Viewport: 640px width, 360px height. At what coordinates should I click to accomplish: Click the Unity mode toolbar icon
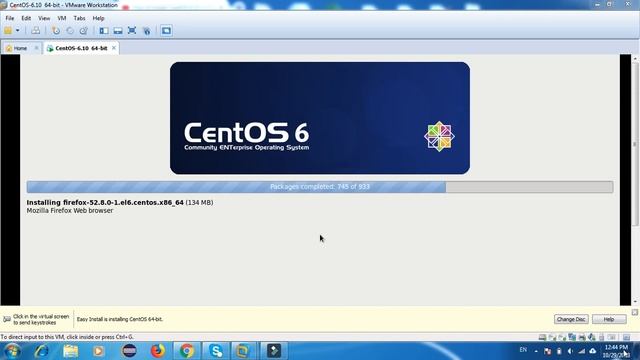coord(147,31)
